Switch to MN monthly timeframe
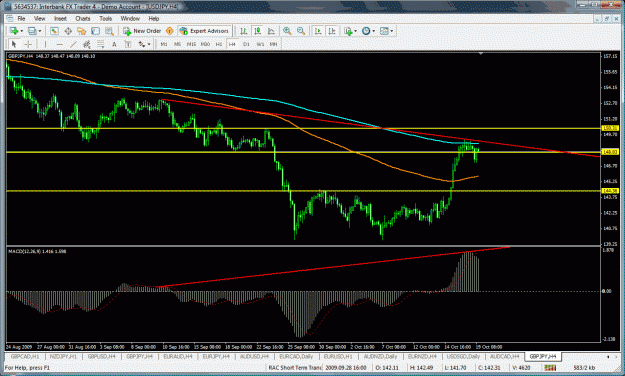 point(273,44)
